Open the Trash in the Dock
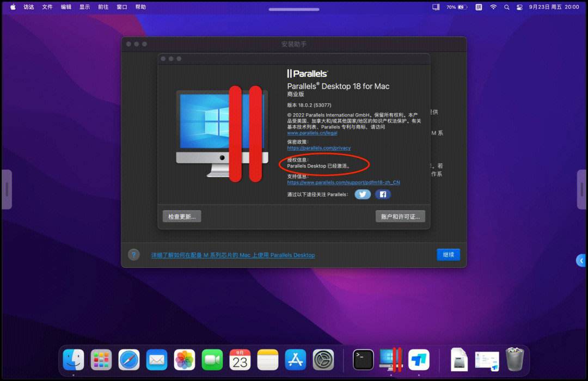Image resolution: width=588 pixels, height=381 pixels. pyautogui.click(x=515, y=359)
